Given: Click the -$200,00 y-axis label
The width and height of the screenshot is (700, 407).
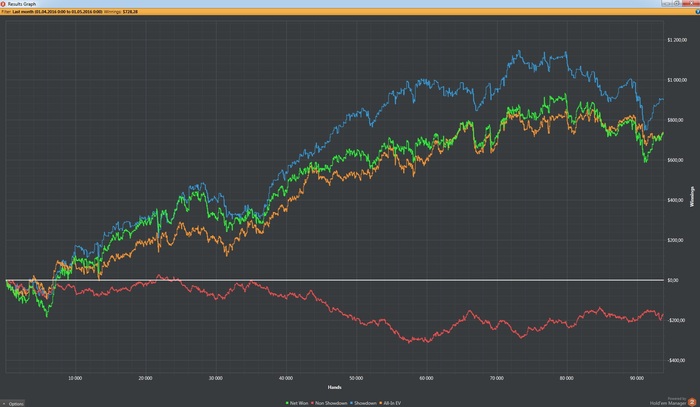Looking at the screenshot, I should pyautogui.click(x=676, y=320).
